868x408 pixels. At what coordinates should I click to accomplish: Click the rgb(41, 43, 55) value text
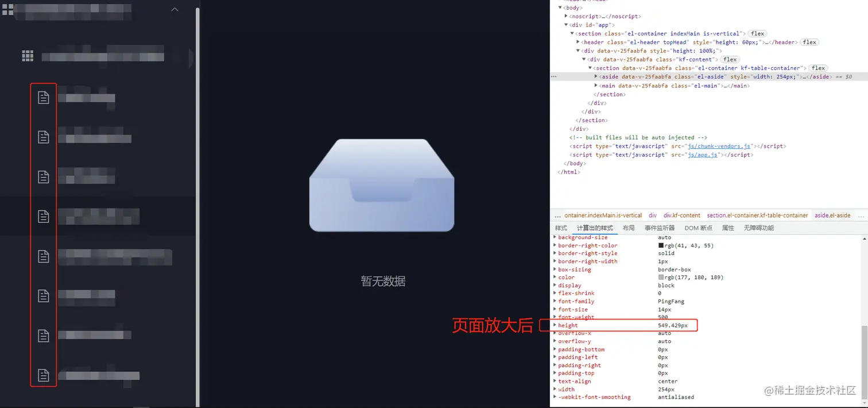pyautogui.click(x=689, y=245)
